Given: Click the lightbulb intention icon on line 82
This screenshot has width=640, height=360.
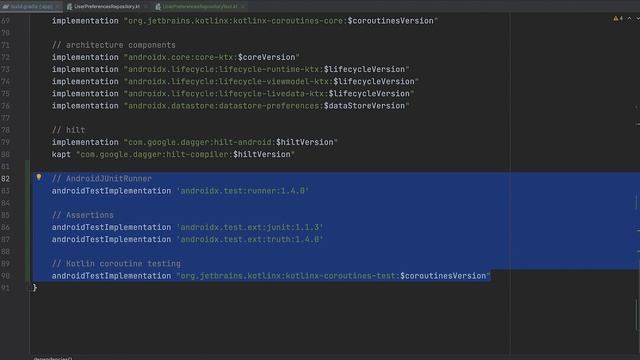Looking at the screenshot, I should tap(39, 178).
